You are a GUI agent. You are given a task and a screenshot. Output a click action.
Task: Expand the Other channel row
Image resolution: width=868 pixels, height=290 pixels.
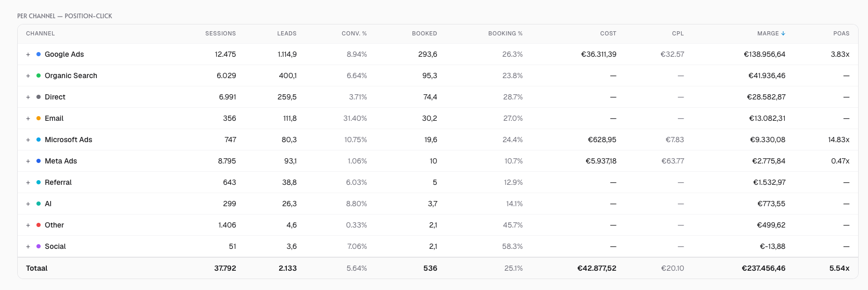tap(28, 225)
